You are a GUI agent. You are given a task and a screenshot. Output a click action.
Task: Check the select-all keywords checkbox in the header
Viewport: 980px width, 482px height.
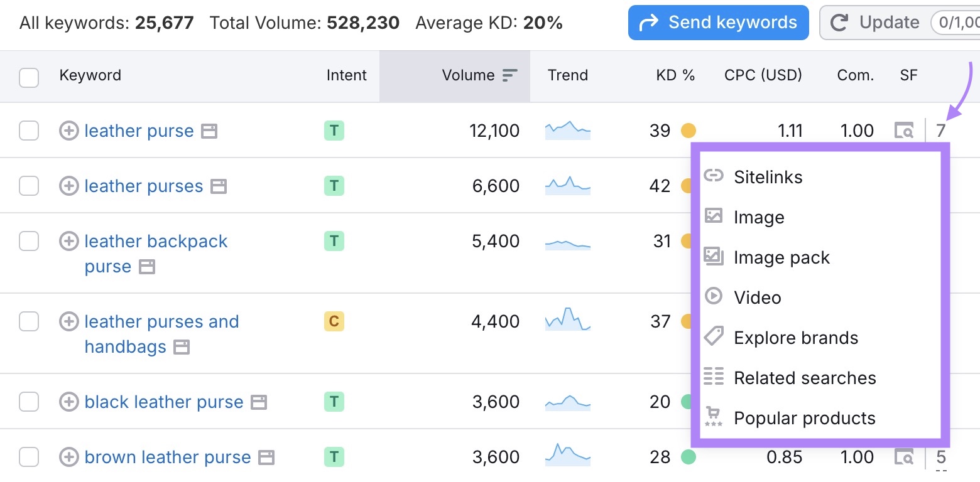click(29, 75)
